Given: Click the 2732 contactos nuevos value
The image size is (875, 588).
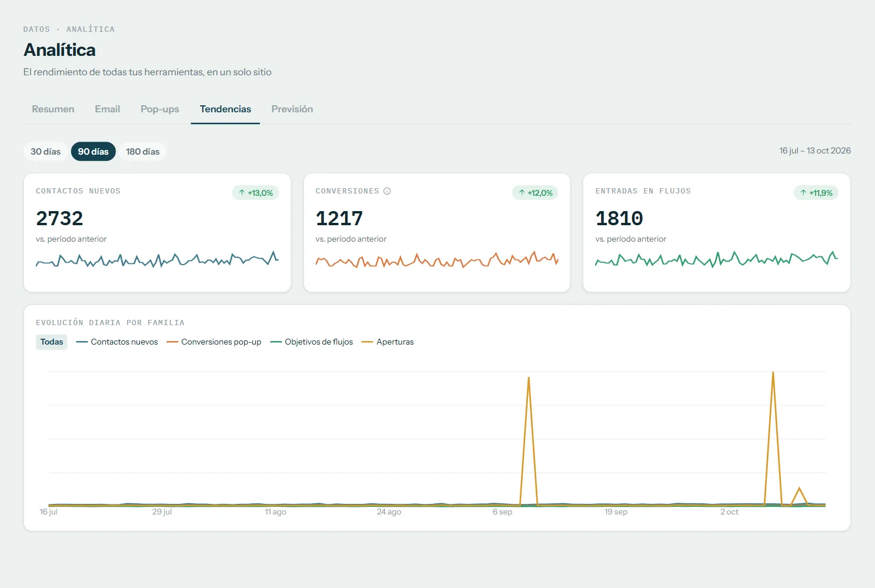Looking at the screenshot, I should (x=59, y=219).
